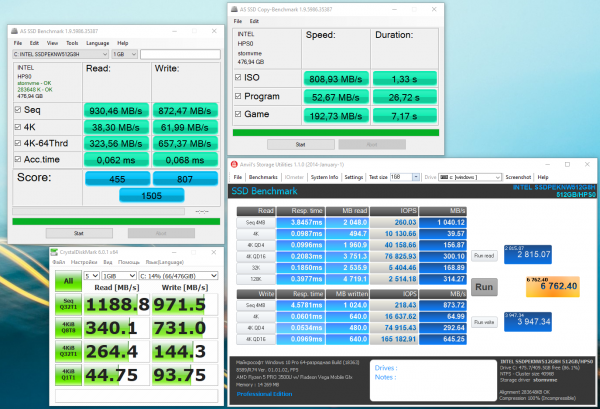600x409 pixels.
Task: Close the CrystalDiskMark window
Action: pyautogui.click(x=214, y=252)
